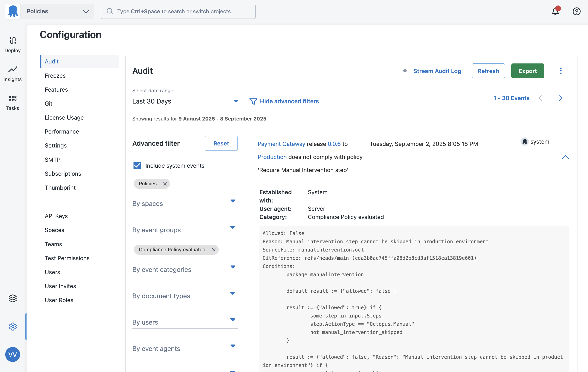Open the VV user profile avatar
The height and width of the screenshot is (372, 588).
point(12,354)
